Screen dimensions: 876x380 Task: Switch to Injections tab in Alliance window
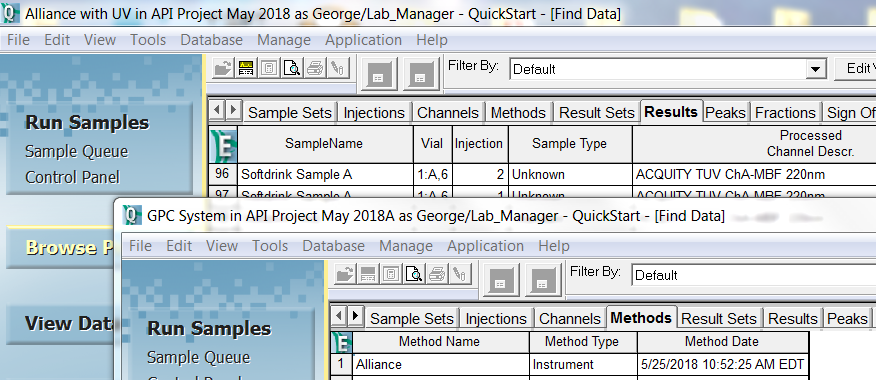click(374, 113)
